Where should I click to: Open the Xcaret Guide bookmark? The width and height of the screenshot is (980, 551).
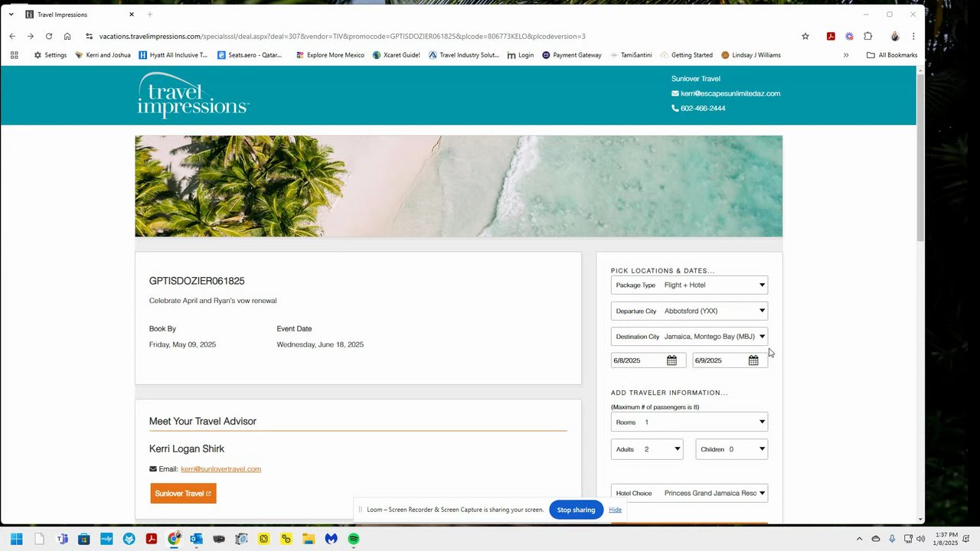pos(396,55)
